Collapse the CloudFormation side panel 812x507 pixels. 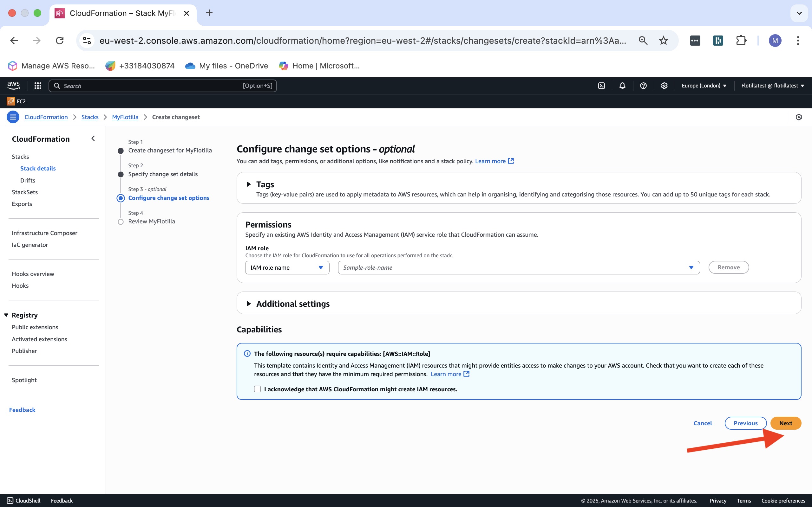pos(93,138)
